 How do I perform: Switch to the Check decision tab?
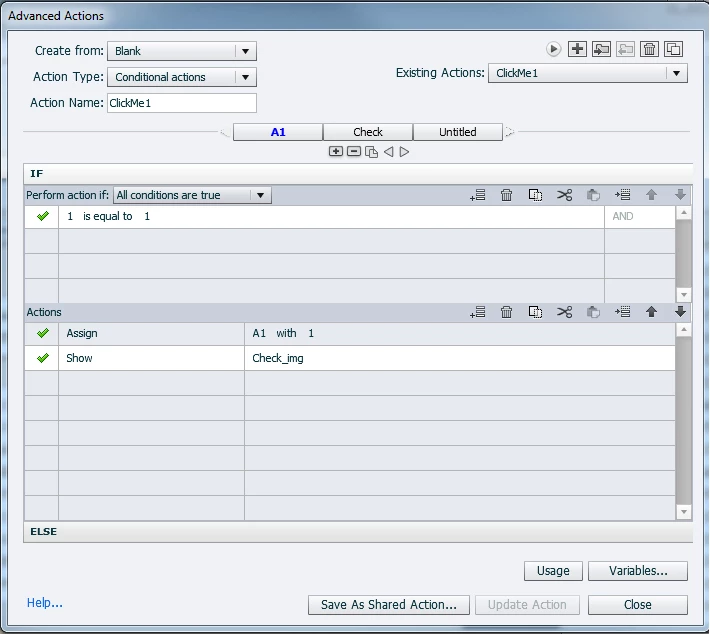368,132
